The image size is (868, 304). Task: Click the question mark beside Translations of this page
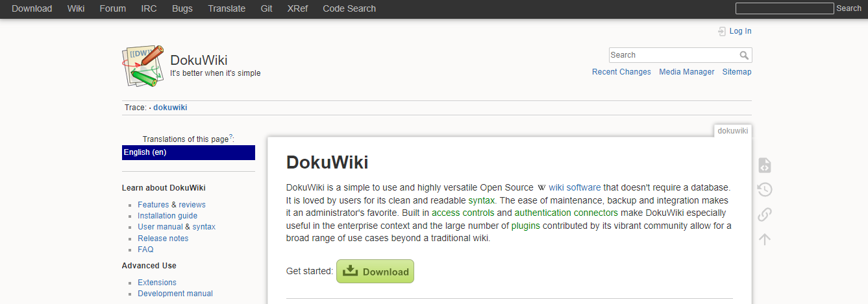point(230,137)
